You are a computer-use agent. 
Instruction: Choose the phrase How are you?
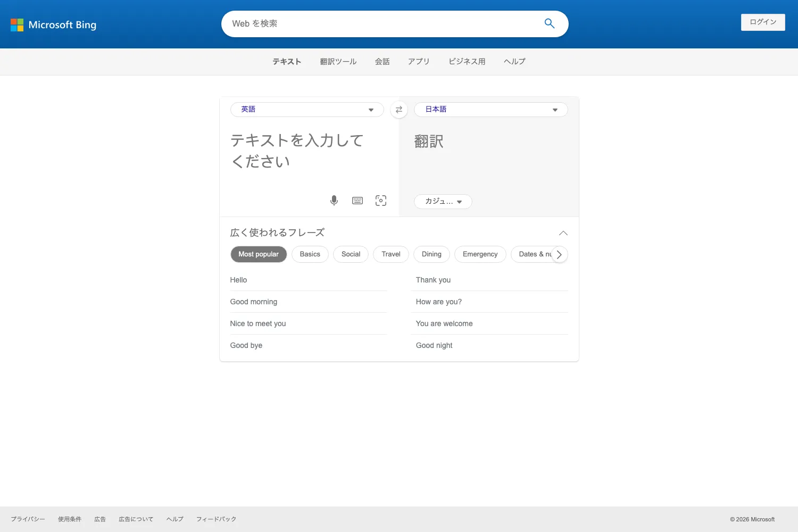[489, 302]
